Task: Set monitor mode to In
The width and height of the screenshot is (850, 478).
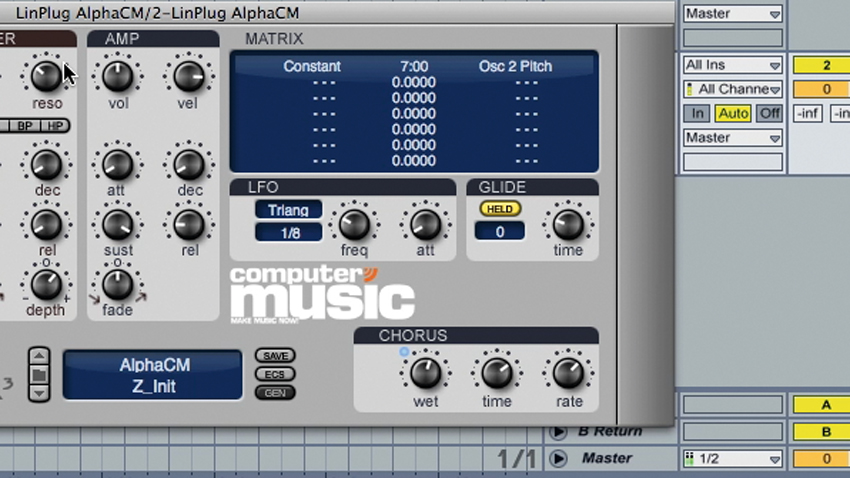Action: [697, 113]
